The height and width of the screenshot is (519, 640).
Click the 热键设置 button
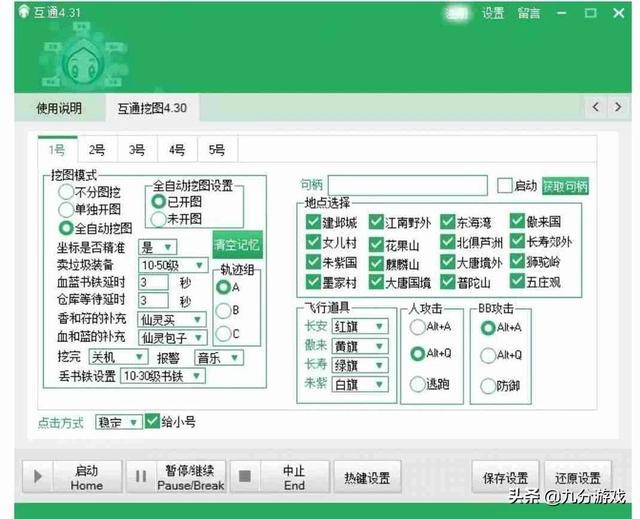click(x=367, y=477)
